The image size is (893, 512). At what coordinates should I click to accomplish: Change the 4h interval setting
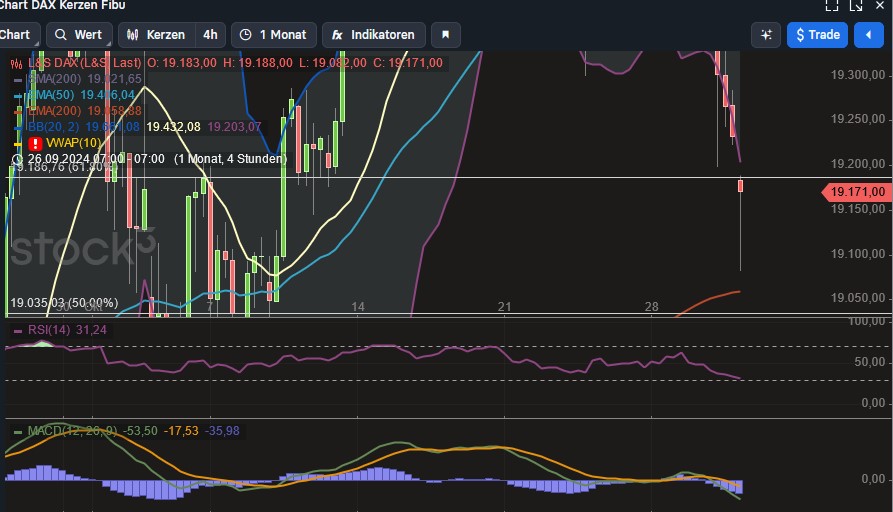[x=210, y=35]
